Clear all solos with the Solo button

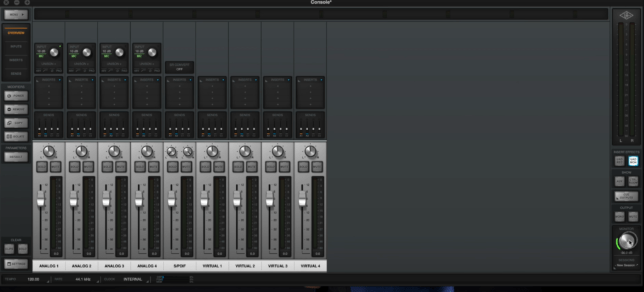[x=23, y=249]
